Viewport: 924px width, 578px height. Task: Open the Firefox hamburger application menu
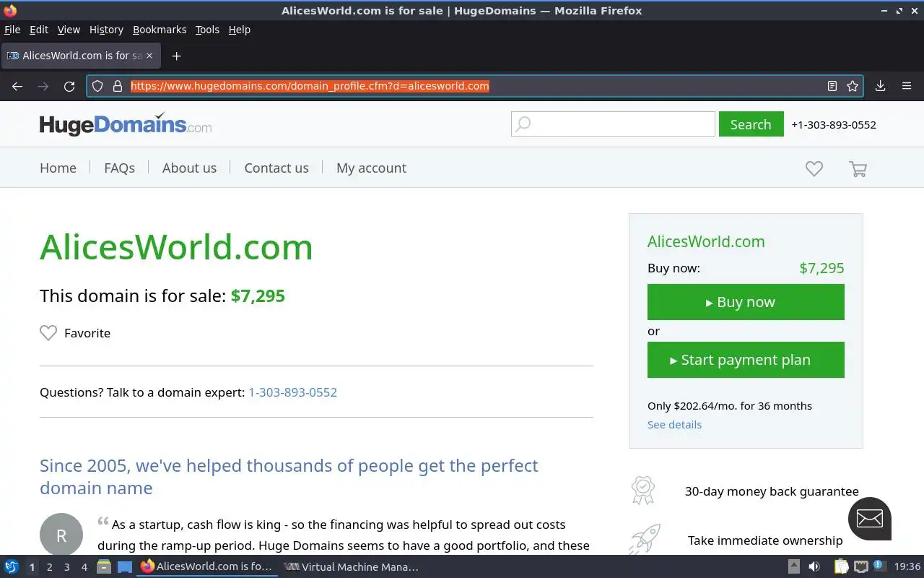pos(907,86)
